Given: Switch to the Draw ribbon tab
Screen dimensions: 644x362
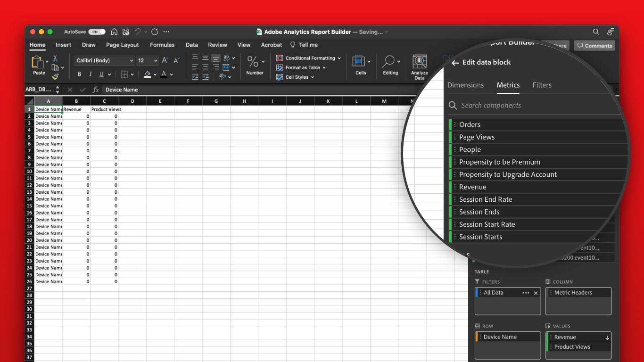Looking at the screenshot, I should click(x=89, y=45).
